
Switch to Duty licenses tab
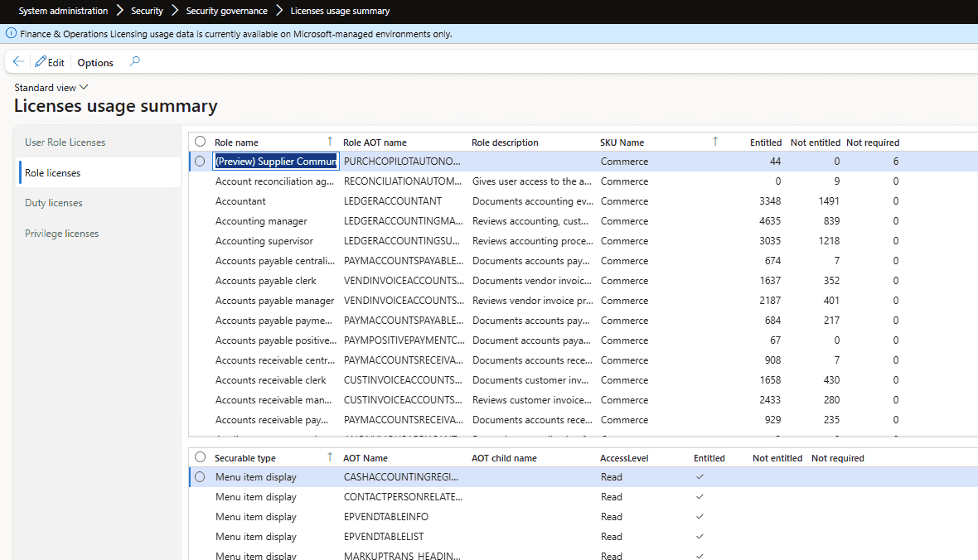(54, 203)
